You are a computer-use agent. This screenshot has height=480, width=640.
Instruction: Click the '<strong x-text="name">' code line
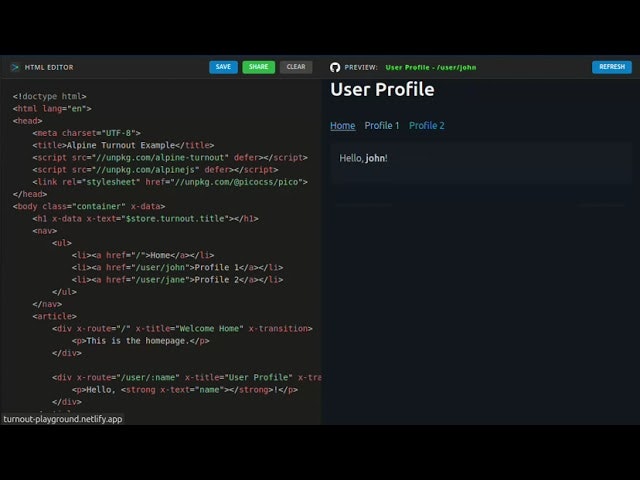coord(184,390)
